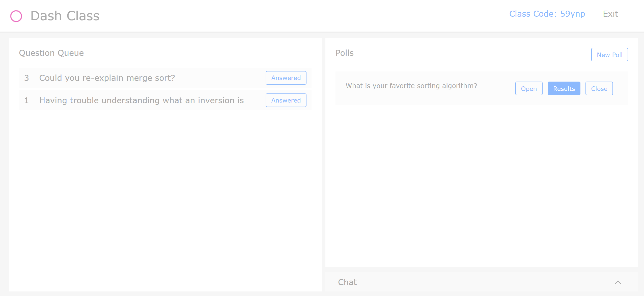This screenshot has width=644, height=296.
Task: Show Results for the sorting algorithm poll
Action: (x=564, y=89)
